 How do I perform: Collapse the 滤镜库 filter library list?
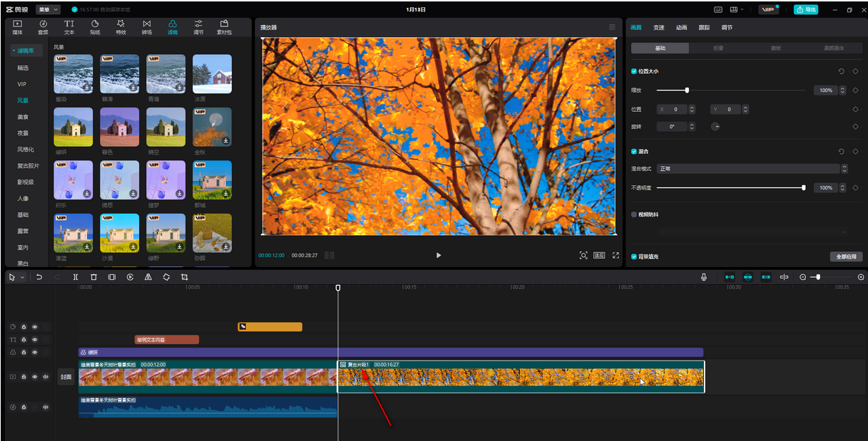(27, 51)
